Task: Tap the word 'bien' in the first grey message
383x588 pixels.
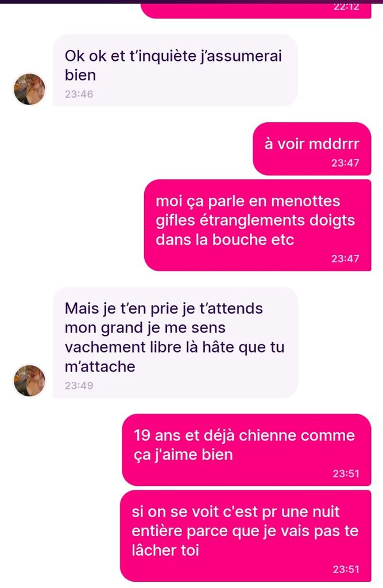Action: [80, 75]
